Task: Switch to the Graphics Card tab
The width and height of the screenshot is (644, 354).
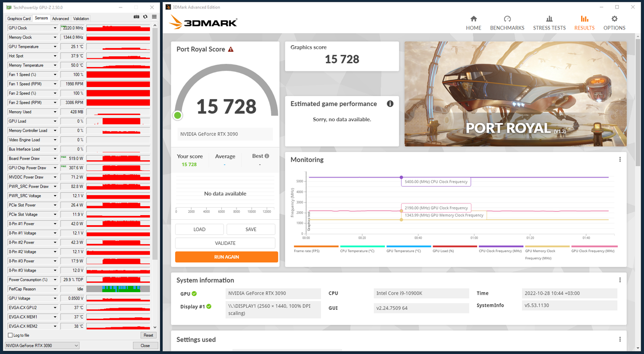Action: coord(19,19)
